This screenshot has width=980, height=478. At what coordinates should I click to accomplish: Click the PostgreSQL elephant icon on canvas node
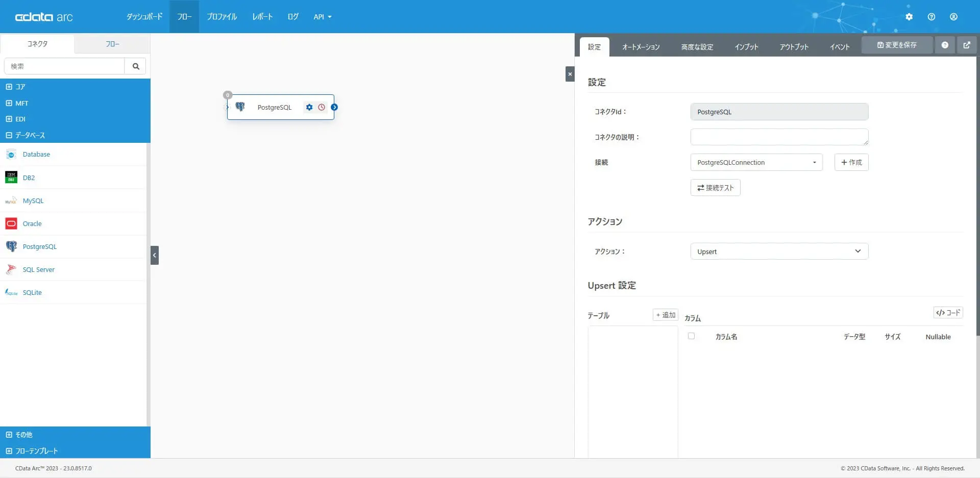(240, 107)
